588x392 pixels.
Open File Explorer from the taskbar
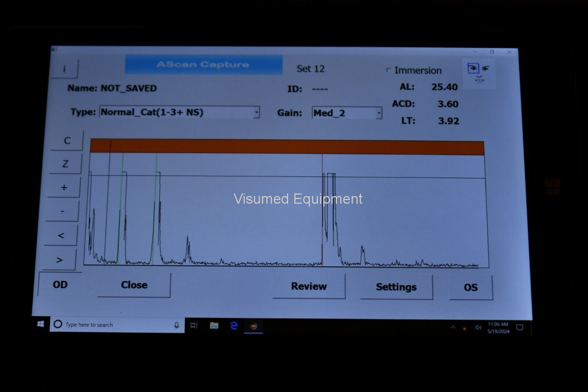pos(214,326)
